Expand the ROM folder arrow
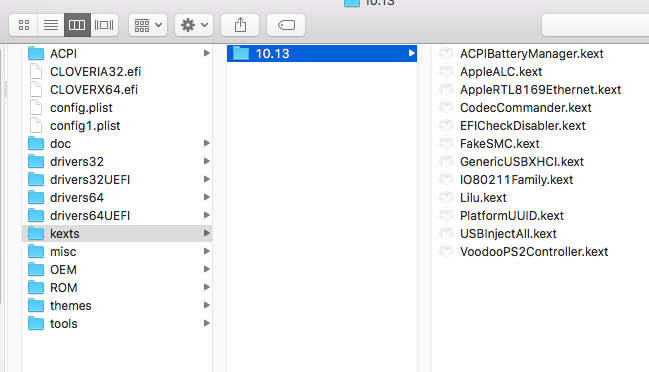This screenshot has width=649, height=372. [x=207, y=288]
